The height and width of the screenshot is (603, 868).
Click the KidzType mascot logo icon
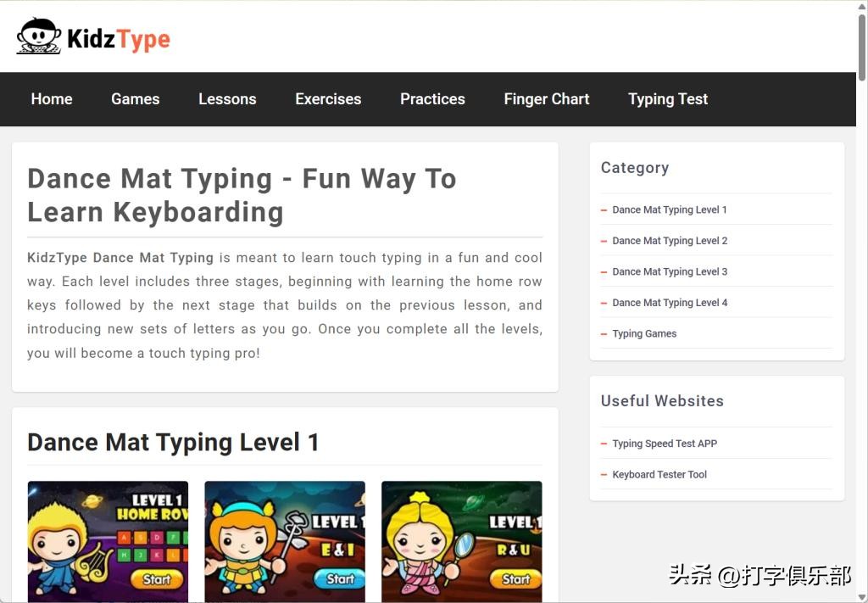(x=38, y=36)
